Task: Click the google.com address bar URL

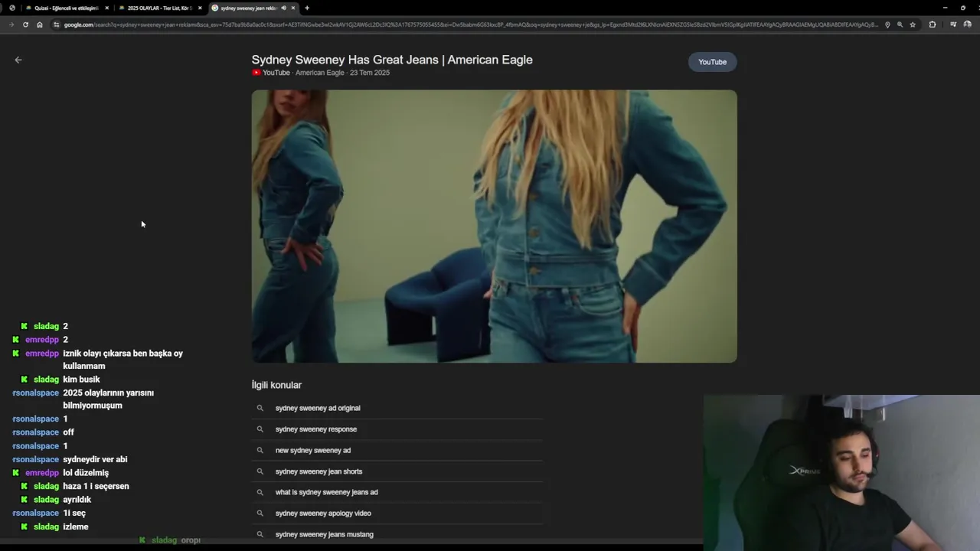Action: coord(471,24)
